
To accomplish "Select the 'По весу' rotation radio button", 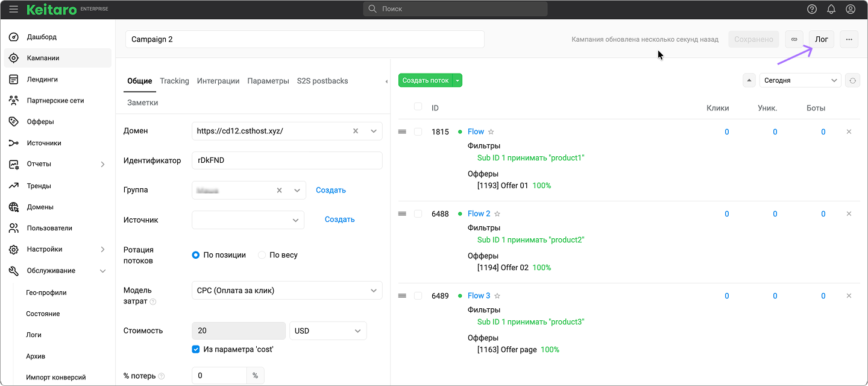I will 262,255.
